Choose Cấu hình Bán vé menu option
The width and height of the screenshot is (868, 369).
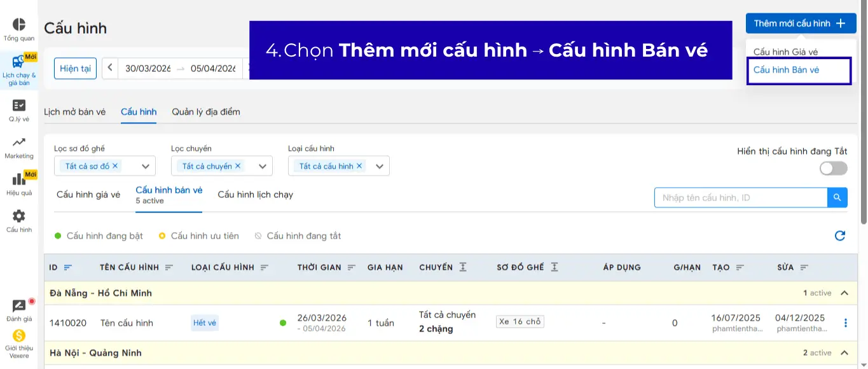pyautogui.click(x=787, y=70)
